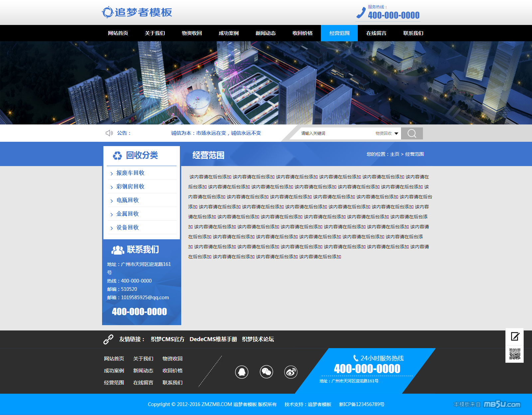
Task: Open 在线留言 from the navigation bar
Action: coord(376,33)
